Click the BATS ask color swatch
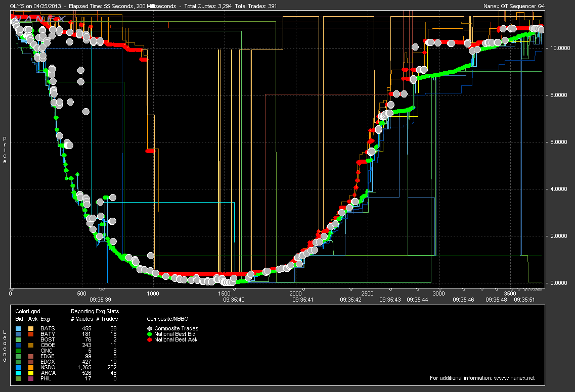Image resolution: width=575 pixels, height=392 pixels. click(x=31, y=329)
